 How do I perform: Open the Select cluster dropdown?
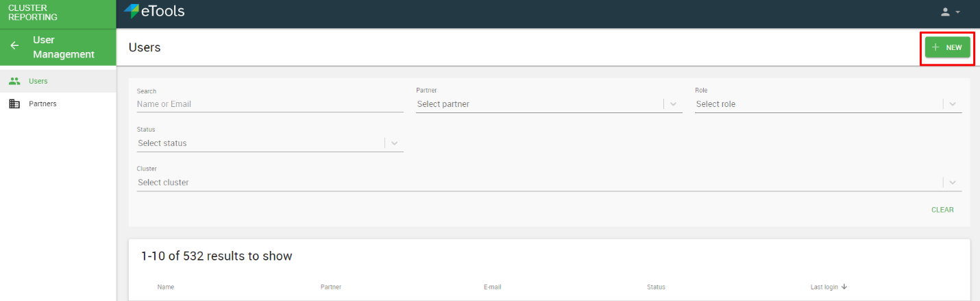549,182
